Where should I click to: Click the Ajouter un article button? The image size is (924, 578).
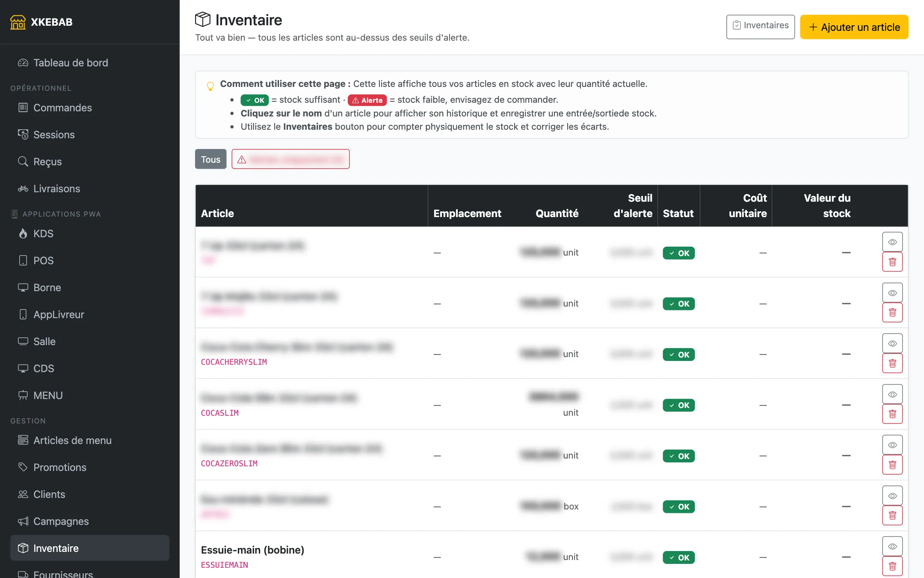click(854, 27)
